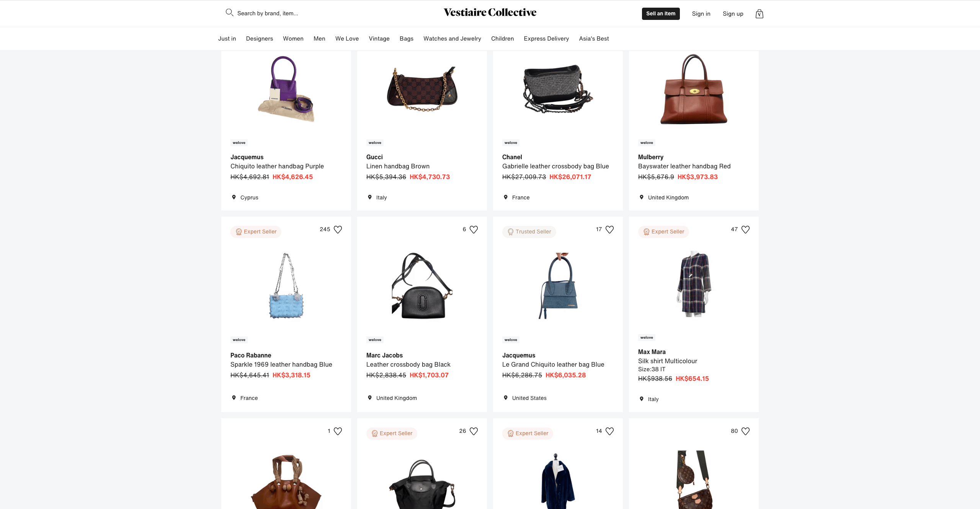The image size is (980, 509).
Task: Like the Paco Rabanne Sparkle handbag
Action: point(338,230)
